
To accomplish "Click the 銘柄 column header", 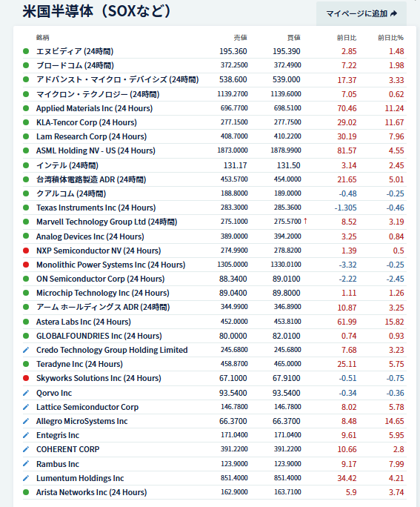I will pos(43,38).
